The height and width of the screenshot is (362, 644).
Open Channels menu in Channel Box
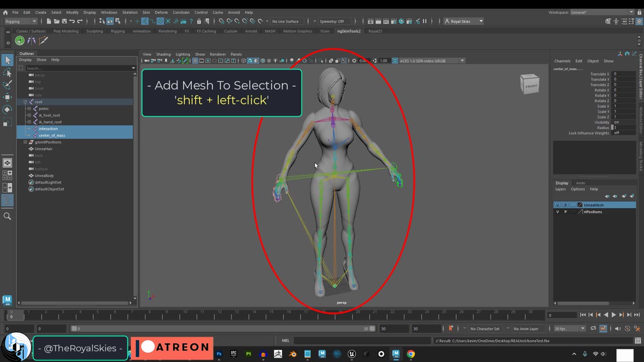tap(562, 61)
